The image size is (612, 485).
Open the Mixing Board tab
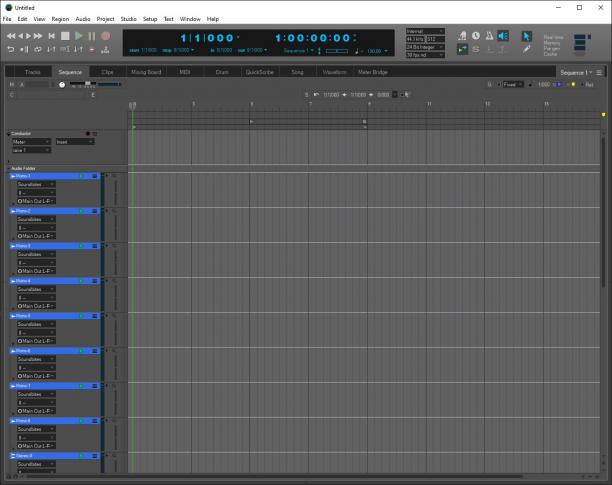pyautogui.click(x=146, y=72)
